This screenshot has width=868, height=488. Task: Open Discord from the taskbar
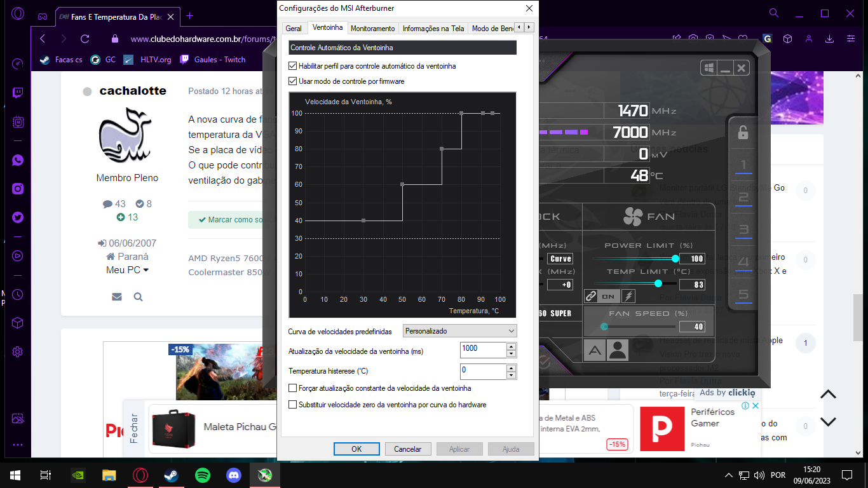[x=234, y=475]
